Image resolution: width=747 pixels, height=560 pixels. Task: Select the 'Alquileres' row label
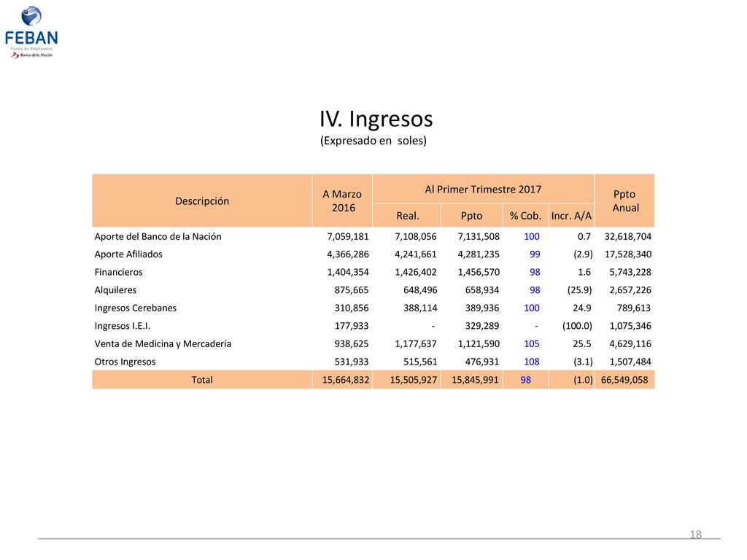click(x=115, y=290)
